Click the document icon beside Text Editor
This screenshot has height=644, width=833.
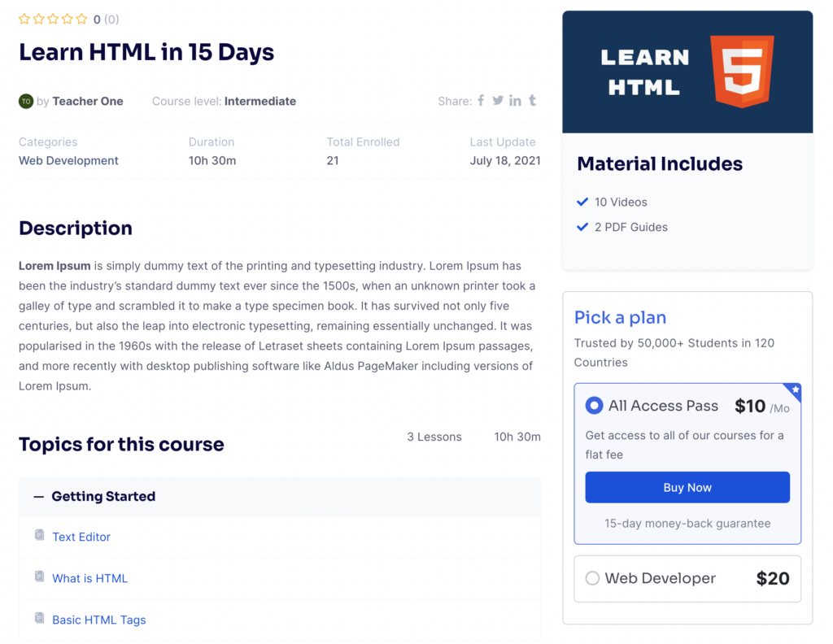[39, 535]
